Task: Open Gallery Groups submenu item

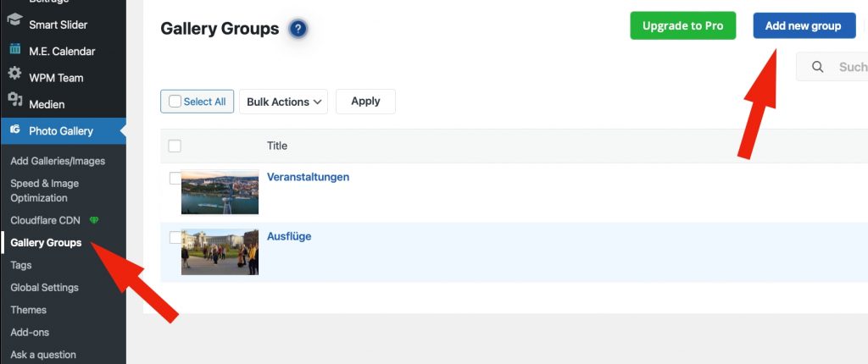Action: pyautogui.click(x=46, y=243)
